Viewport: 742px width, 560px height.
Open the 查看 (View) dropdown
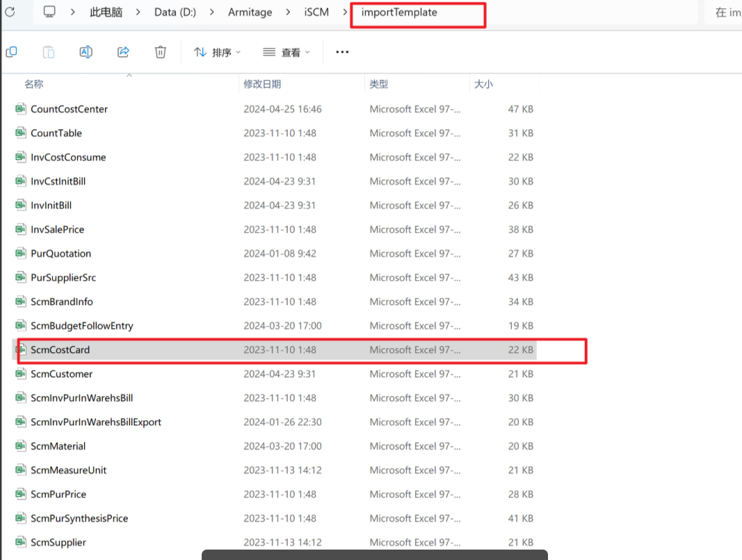coord(287,52)
